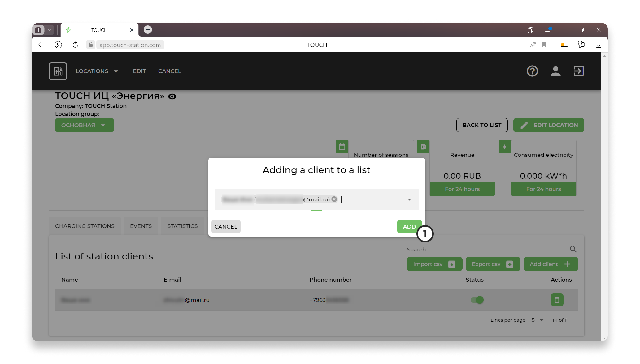Open the lines per page dropdown
Viewport: 640px width, 364px height.
(538, 320)
